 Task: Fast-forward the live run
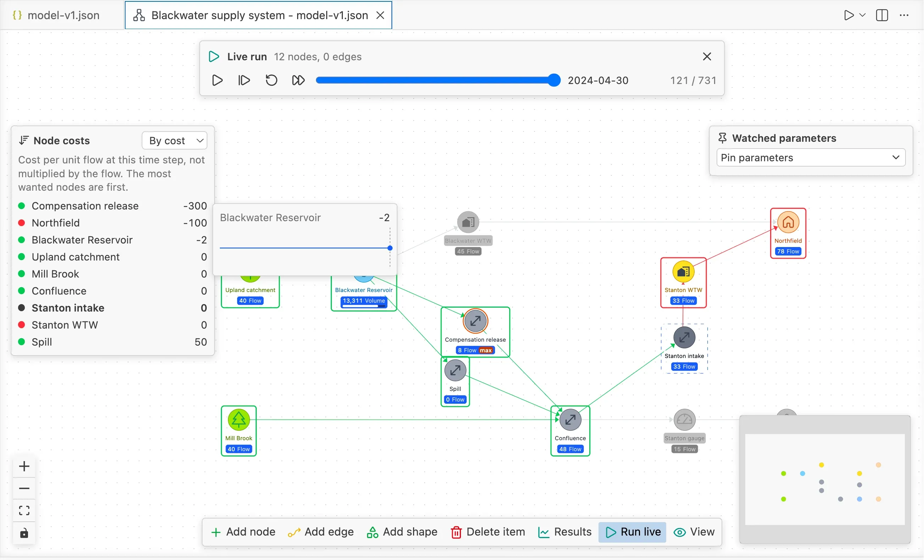pos(299,80)
